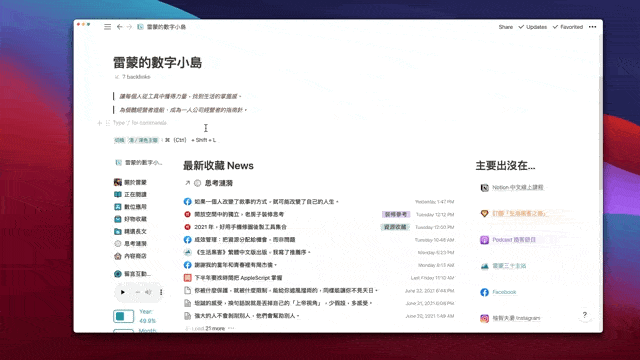Open the help question mark button
Screen dimensions: 640x360
(584, 315)
